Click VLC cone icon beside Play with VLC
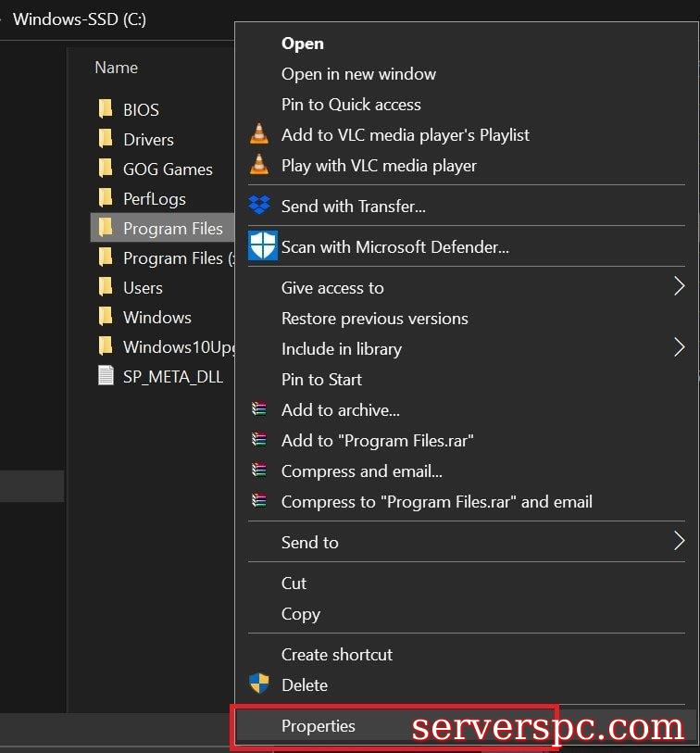The width and height of the screenshot is (700, 753). 259,166
